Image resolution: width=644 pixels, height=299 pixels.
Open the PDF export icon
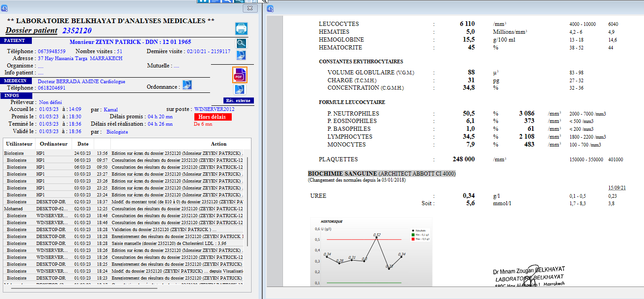click(239, 75)
